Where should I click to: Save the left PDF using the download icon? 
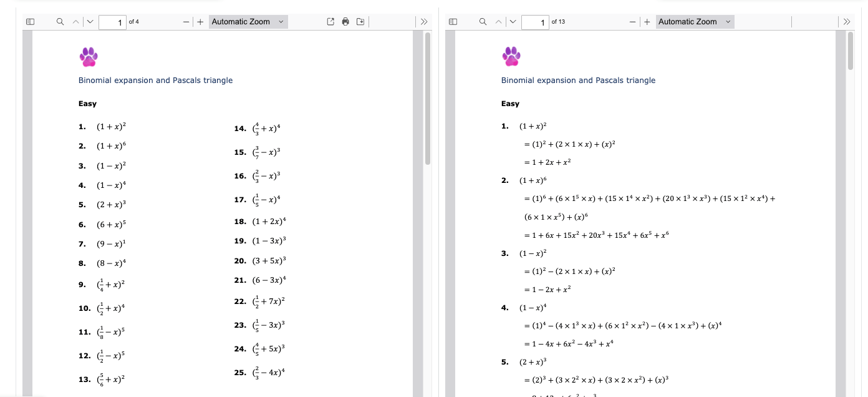click(360, 21)
